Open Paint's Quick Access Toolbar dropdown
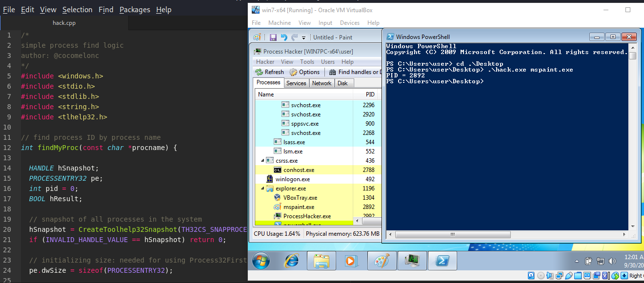Image resolution: width=644 pixels, height=283 pixels. [303, 38]
